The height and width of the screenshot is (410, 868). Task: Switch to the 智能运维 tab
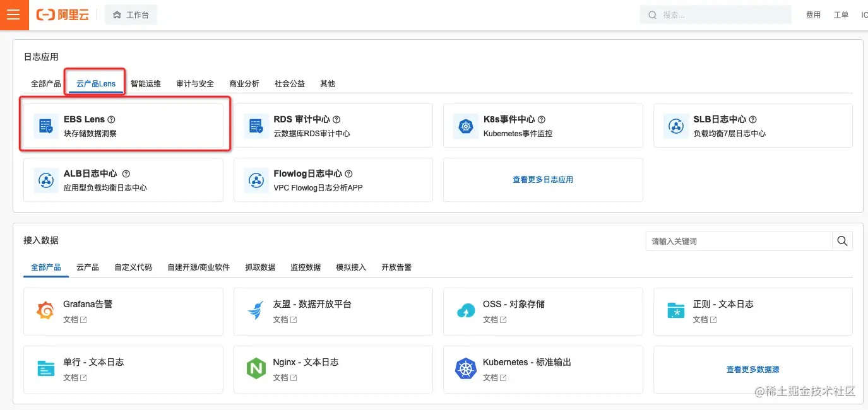[x=146, y=83]
